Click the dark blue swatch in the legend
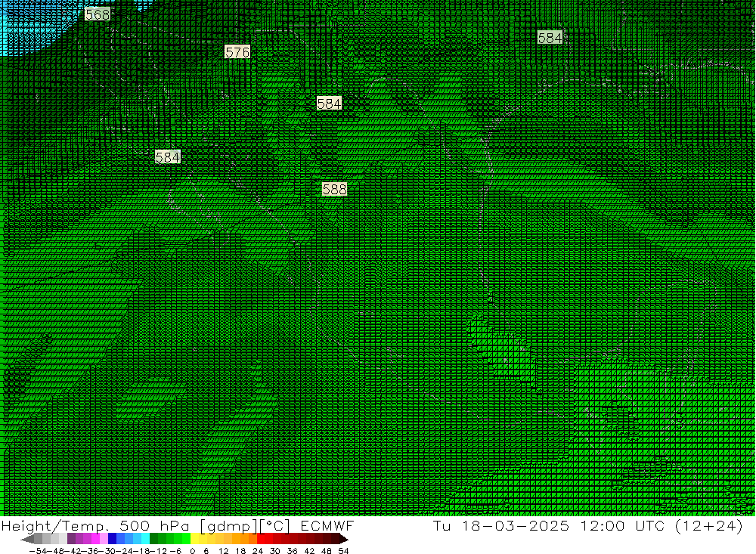 click(x=113, y=539)
